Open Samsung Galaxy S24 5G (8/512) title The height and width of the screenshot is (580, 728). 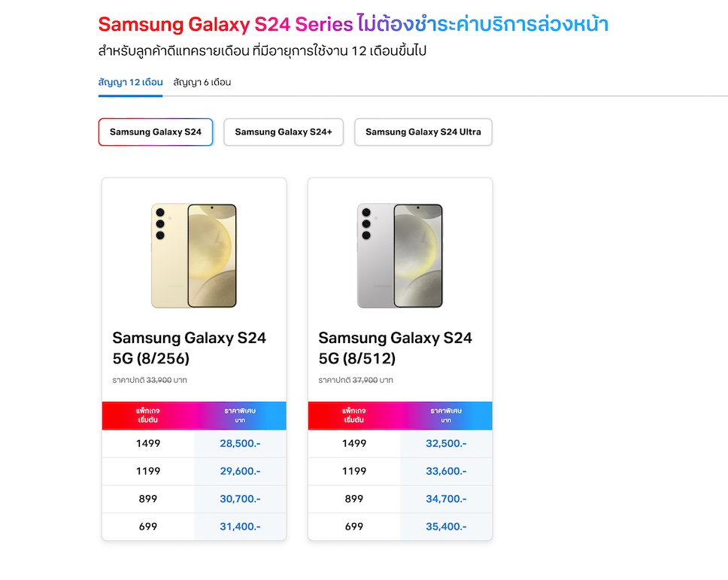pyautogui.click(x=395, y=348)
